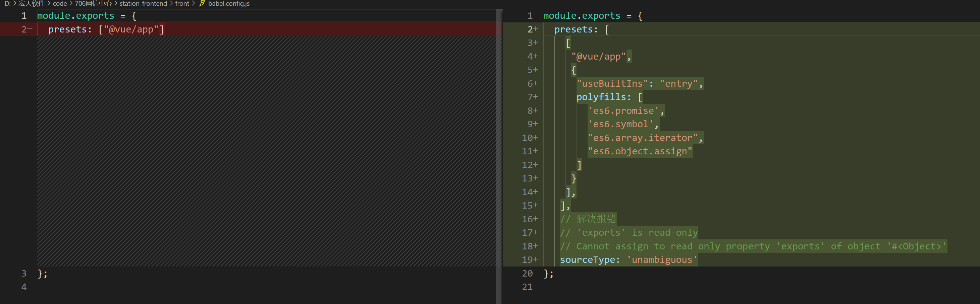Click the D: drive breadcrumb

(x=7, y=3)
